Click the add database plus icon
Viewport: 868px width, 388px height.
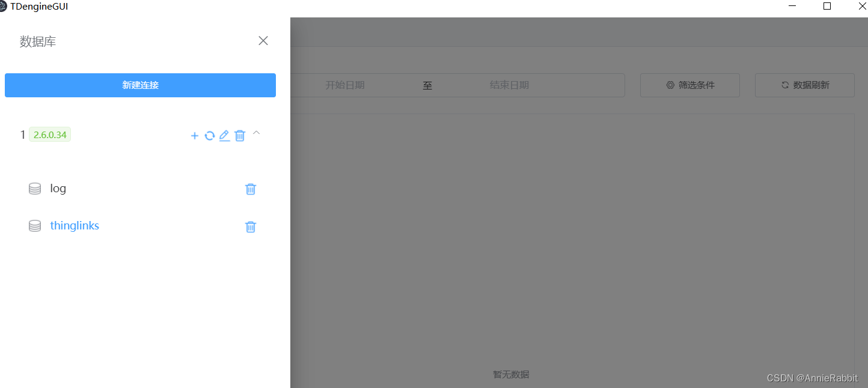195,135
